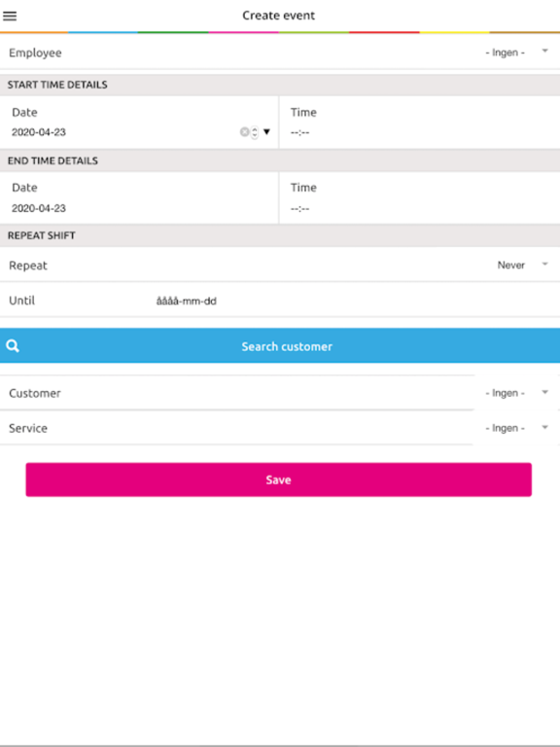Edit the start date 2020-04-23
560x747 pixels.
pos(39,132)
